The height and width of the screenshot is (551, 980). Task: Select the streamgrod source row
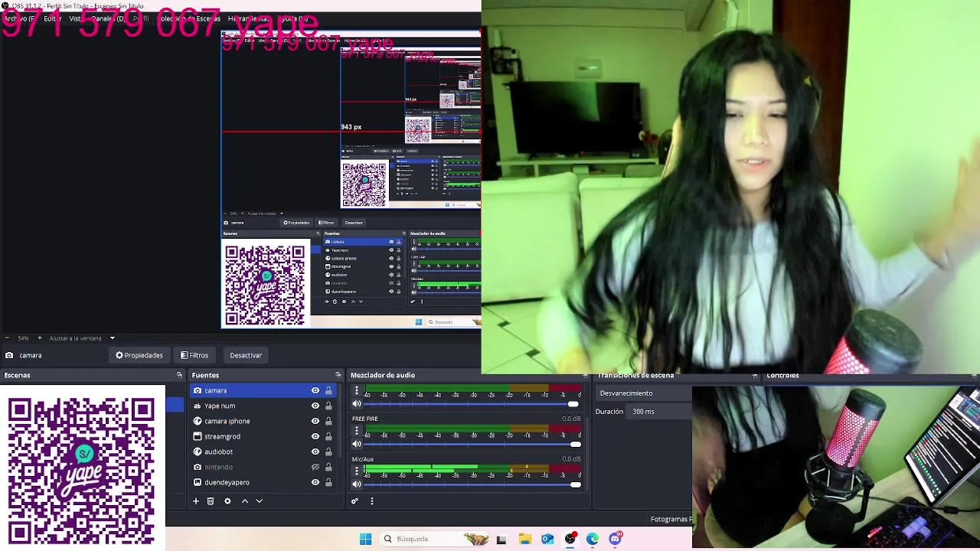tap(263, 436)
